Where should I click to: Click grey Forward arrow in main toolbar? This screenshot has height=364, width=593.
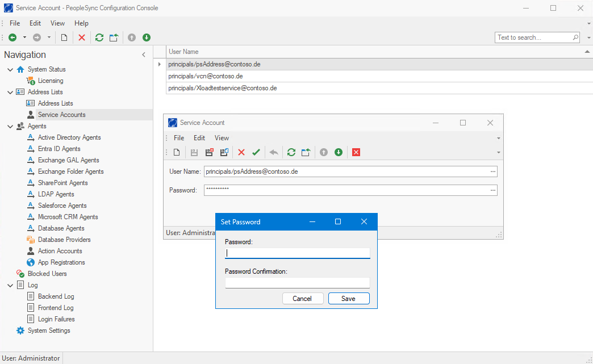pos(37,37)
